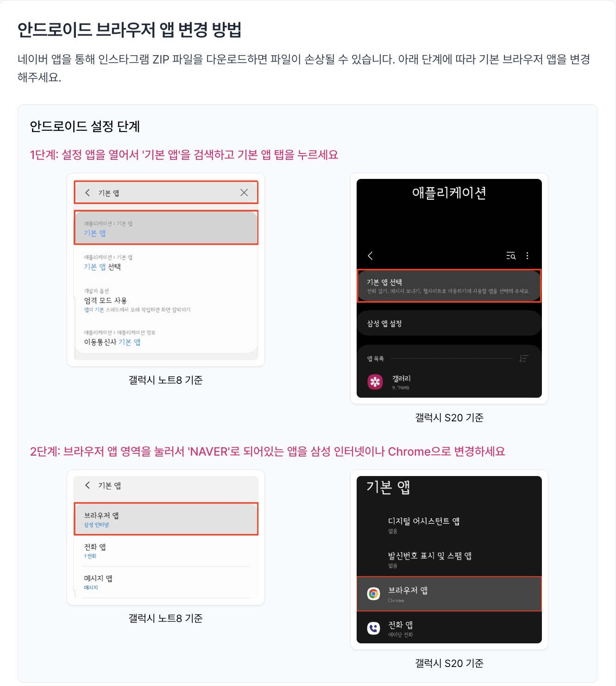
Task: Click the back arrow in Note8 search bar
Action: [88, 192]
